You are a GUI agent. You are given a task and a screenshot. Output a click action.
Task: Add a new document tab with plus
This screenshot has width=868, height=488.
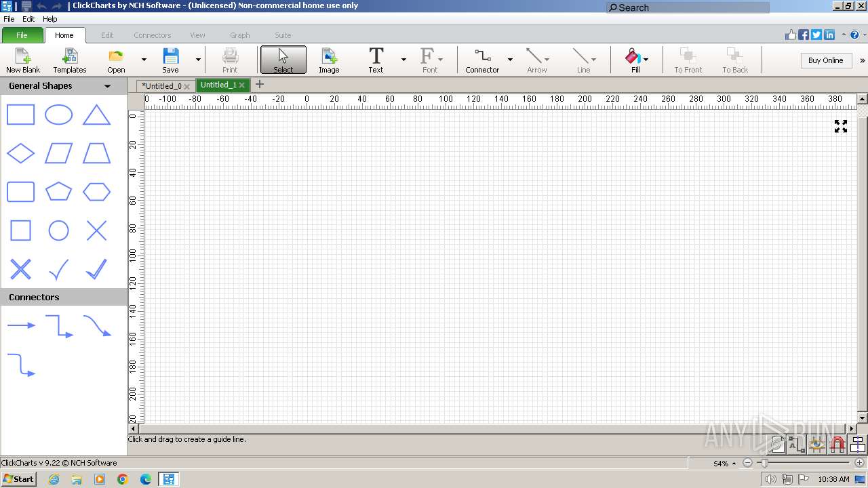pyautogui.click(x=259, y=85)
